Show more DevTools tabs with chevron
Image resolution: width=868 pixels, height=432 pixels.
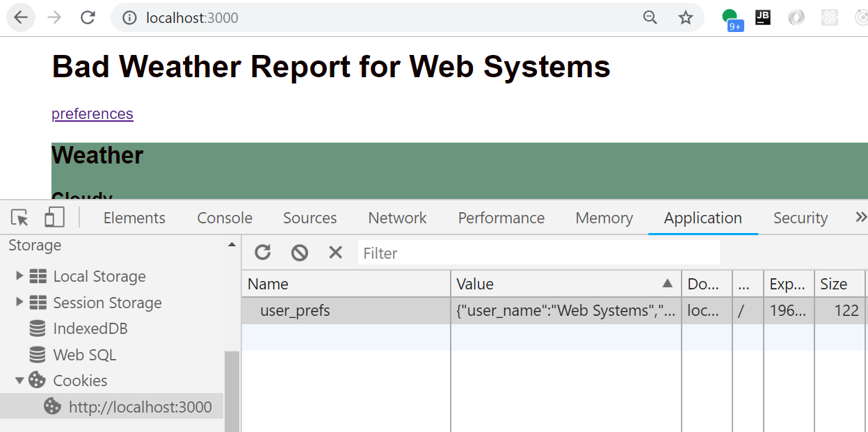[x=860, y=218]
